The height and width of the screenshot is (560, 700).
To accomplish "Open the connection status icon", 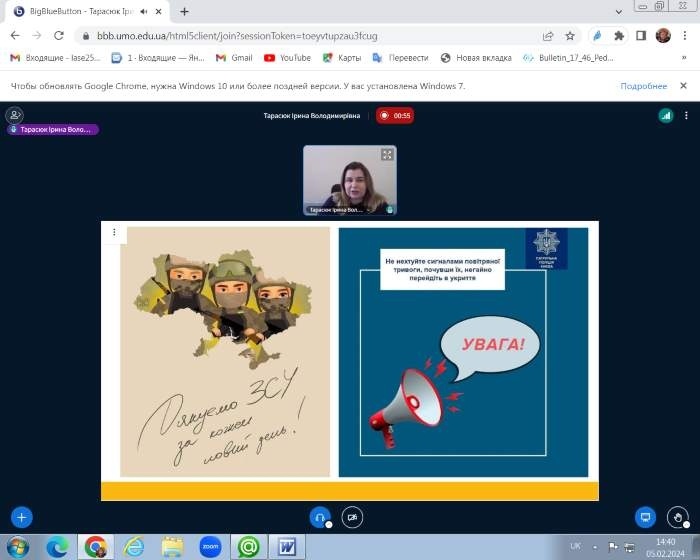I will (665, 115).
